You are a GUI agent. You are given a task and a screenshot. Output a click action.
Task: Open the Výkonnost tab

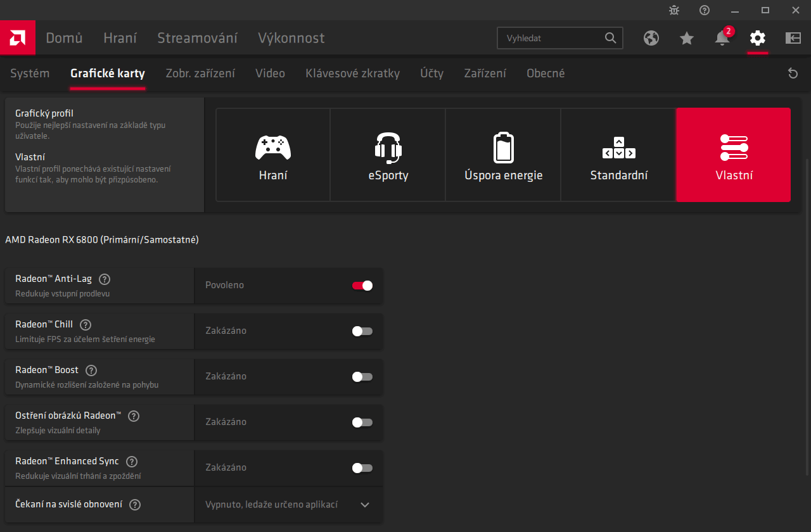coord(291,38)
